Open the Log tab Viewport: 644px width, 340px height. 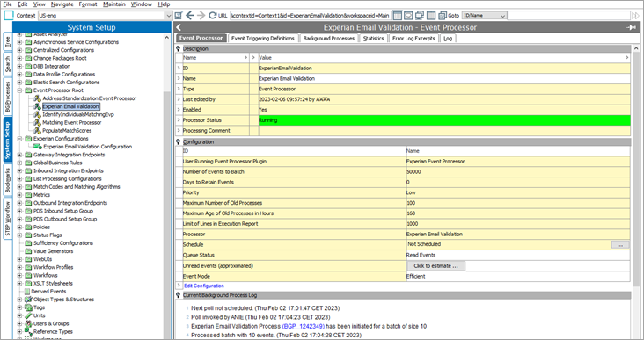pyautogui.click(x=448, y=38)
